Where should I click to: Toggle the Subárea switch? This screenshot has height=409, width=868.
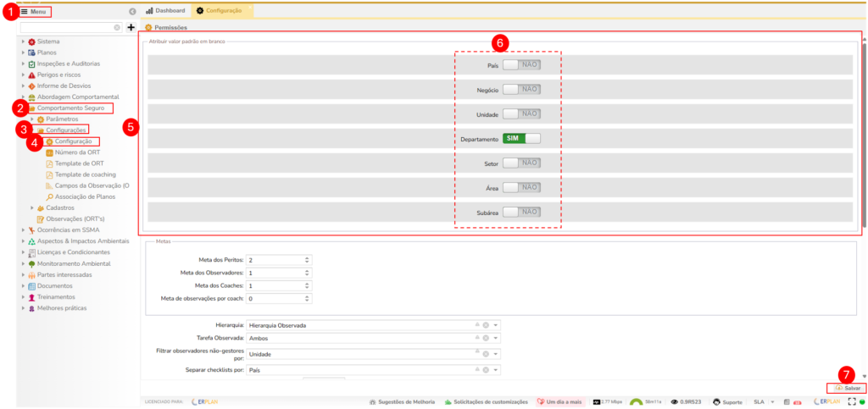(521, 212)
